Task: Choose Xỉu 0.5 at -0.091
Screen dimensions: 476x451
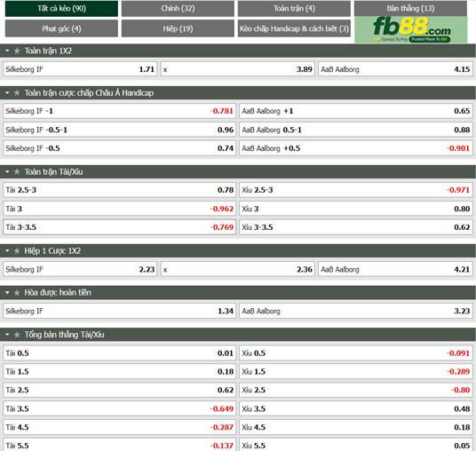Action: [x=356, y=353]
